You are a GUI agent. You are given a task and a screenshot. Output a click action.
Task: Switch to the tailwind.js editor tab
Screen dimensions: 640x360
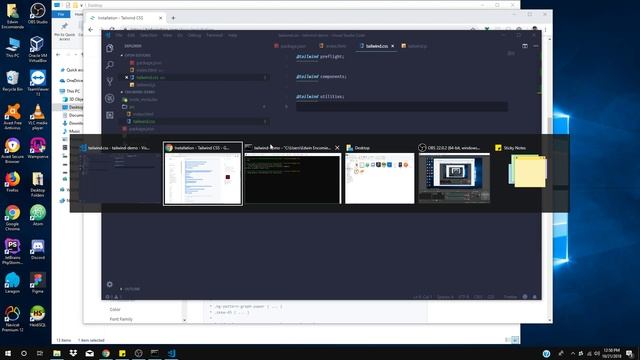coord(414,46)
